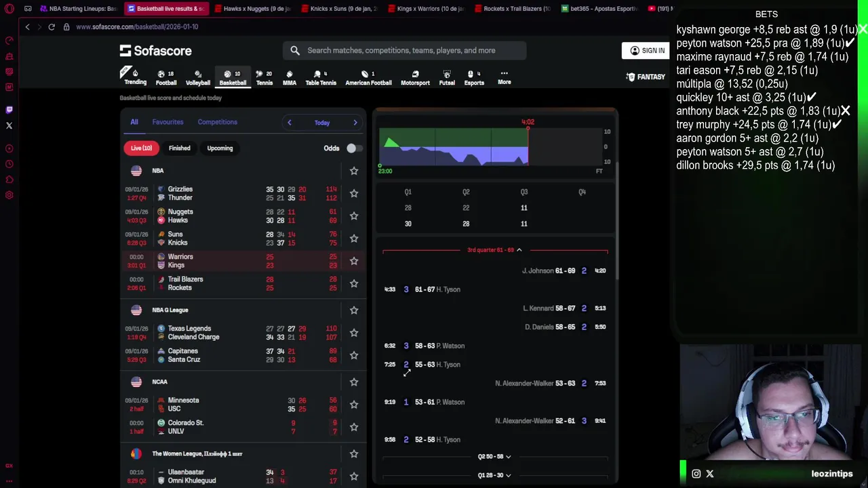Switch to the Knicks x Suns browser tab
Viewport: 868px width, 488px height.
(x=339, y=8)
